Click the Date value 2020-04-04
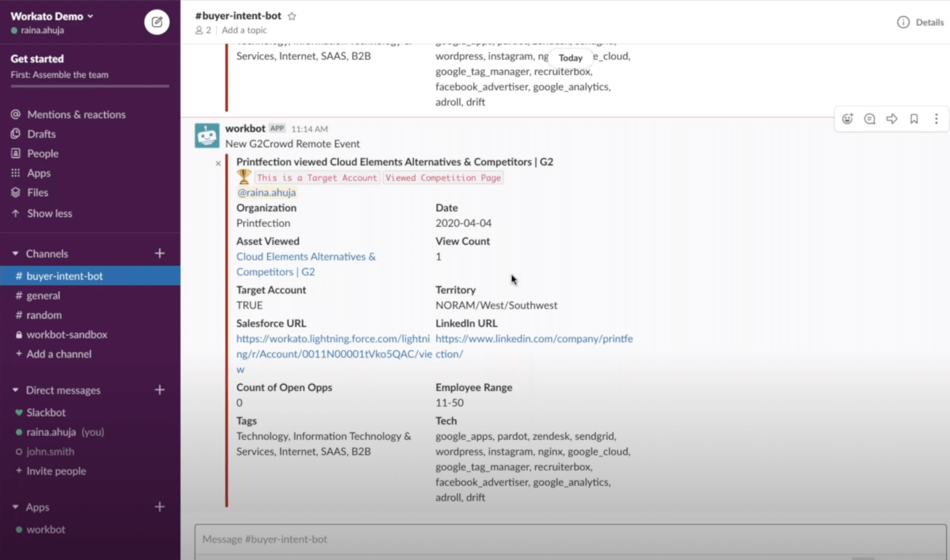Image resolution: width=950 pixels, height=560 pixels. click(464, 223)
